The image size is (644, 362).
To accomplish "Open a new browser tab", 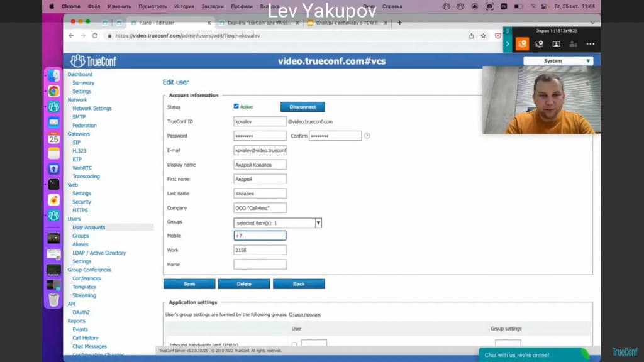I will pyautogui.click(x=399, y=23).
